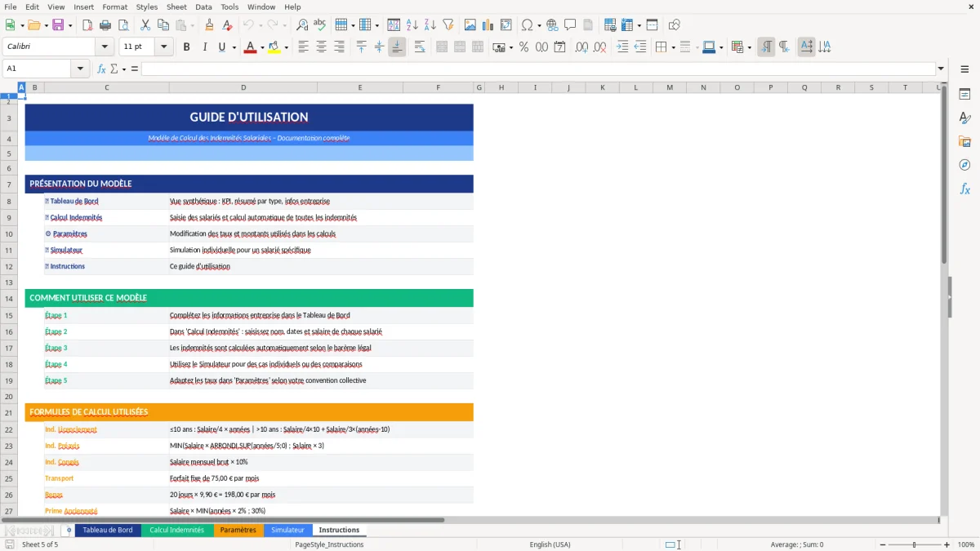Open the font color dropdown arrow
Image resolution: width=980 pixels, height=551 pixels.
pyautogui.click(x=261, y=47)
